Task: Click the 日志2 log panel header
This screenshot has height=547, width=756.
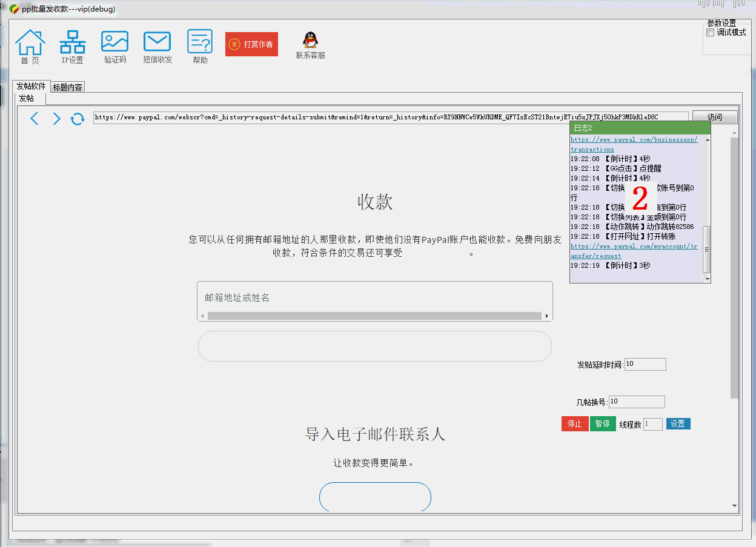Action: (x=640, y=128)
